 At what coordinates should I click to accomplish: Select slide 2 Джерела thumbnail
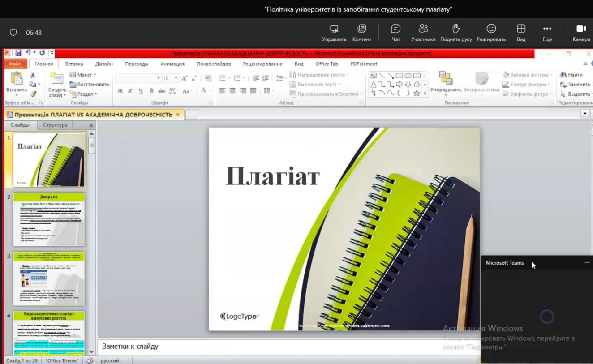coord(49,219)
